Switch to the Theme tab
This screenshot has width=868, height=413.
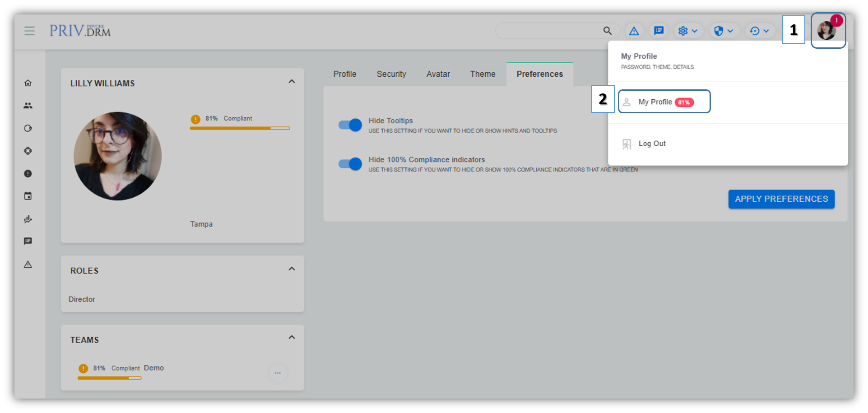pyautogui.click(x=483, y=74)
